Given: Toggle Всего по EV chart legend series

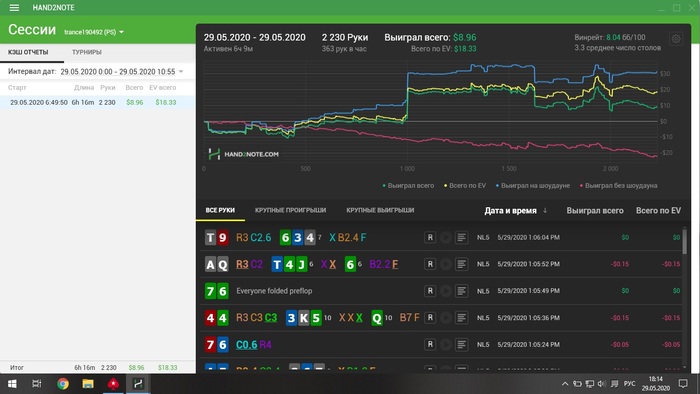Looking at the screenshot, I should click(x=465, y=186).
